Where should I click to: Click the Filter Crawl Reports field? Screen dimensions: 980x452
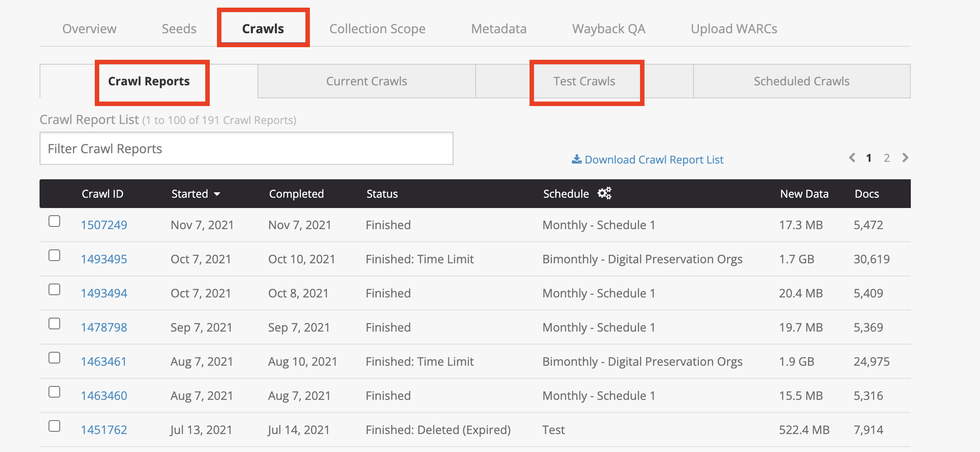(x=247, y=148)
